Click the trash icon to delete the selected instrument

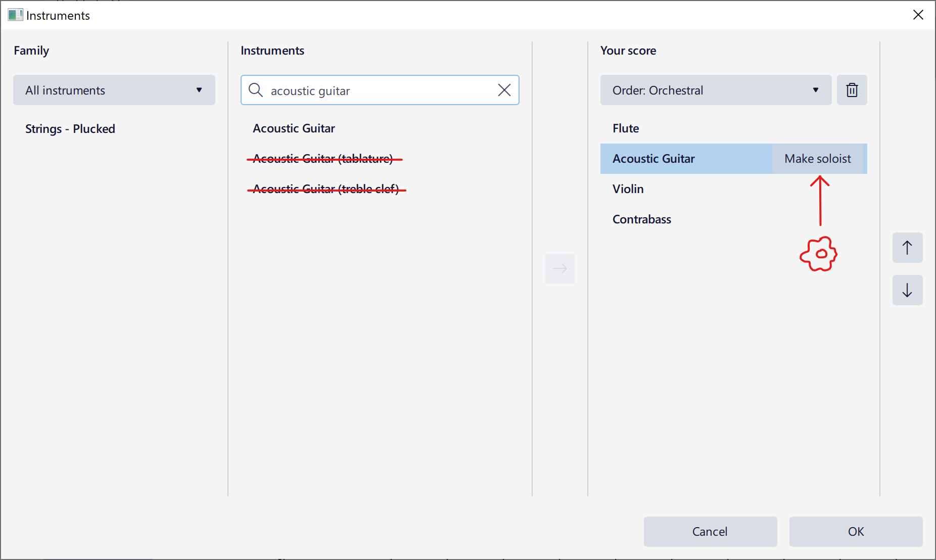point(852,90)
